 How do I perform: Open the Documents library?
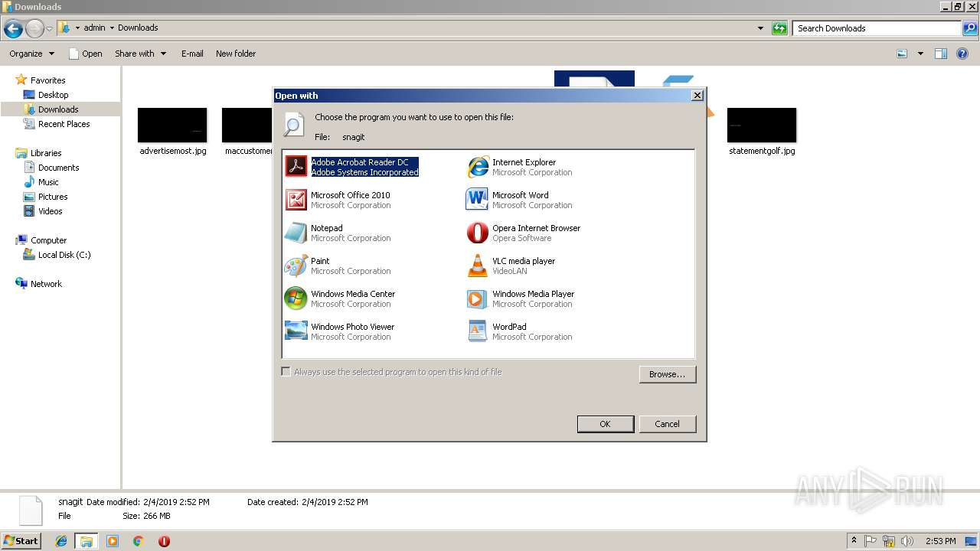coord(58,168)
